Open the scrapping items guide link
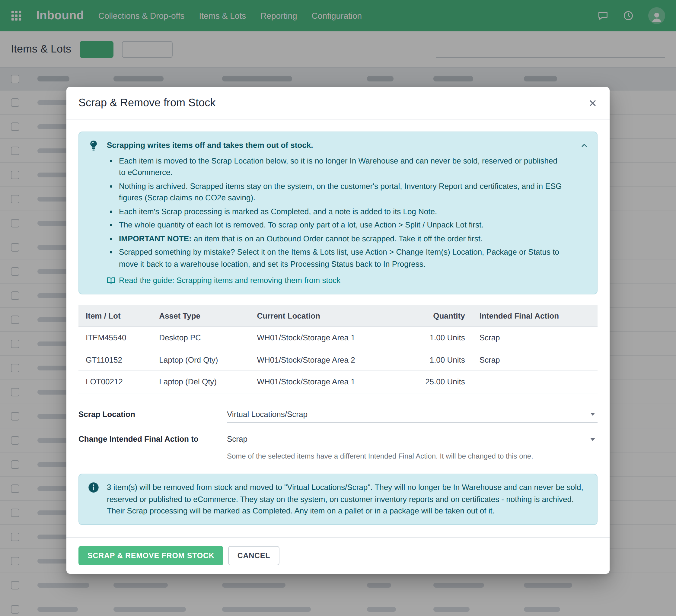The width and height of the screenshot is (676, 616). coord(229,281)
